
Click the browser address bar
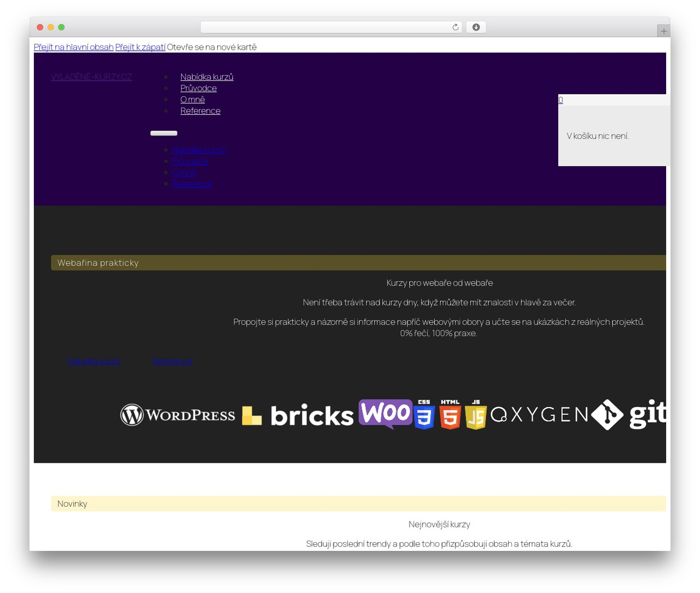tap(331, 27)
